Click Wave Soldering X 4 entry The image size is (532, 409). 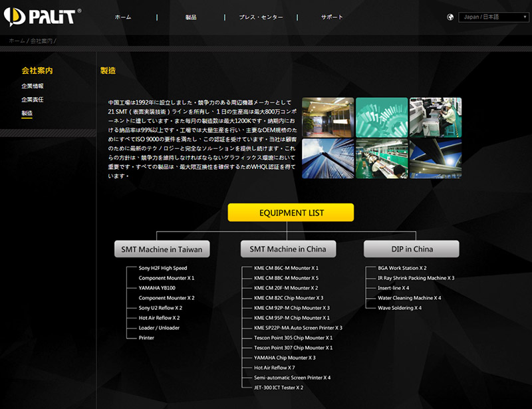pyautogui.click(x=400, y=308)
